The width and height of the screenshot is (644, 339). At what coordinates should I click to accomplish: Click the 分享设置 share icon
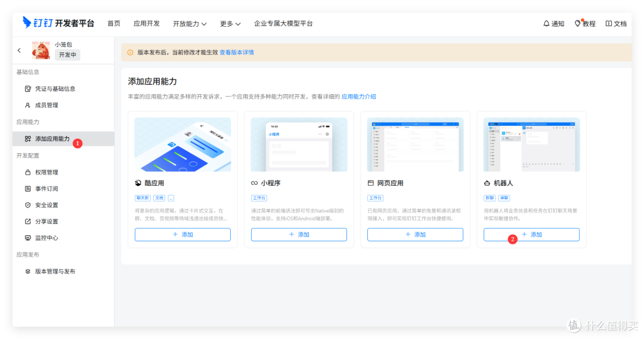(27, 222)
